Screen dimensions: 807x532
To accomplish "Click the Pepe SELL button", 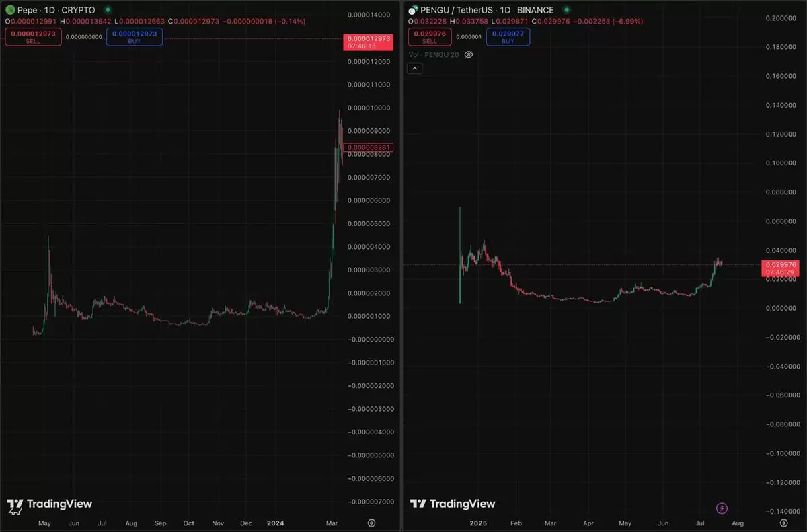I will (34, 36).
